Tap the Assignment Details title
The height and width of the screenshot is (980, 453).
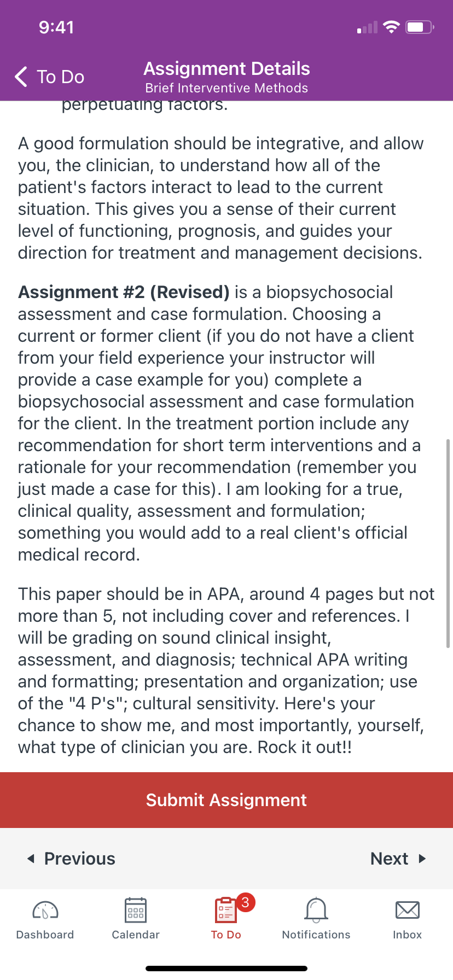pyautogui.click(x=226, y=69)
